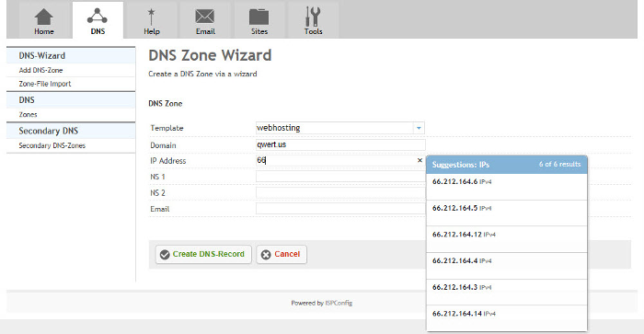The width and height of the screenshot is (644, 334).
Task: Click the NS 1 input field
Action: (x=340, y=177)
